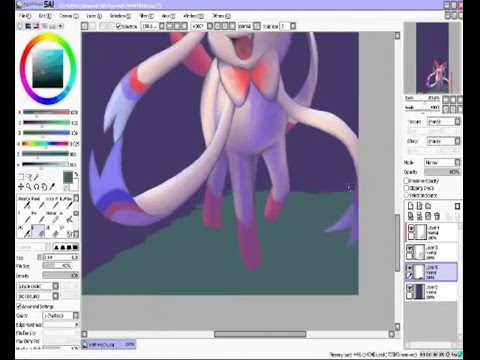Click the merge down layer icon
The height and width of the screenshot is (360, 480).
pyautogui.click(x=419, y=216)
